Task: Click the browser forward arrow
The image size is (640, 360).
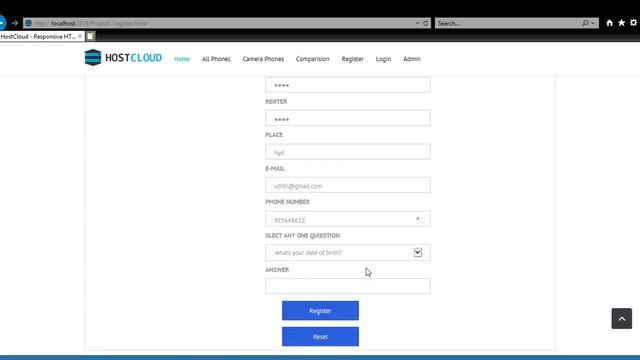Action: tap(15, 23)
